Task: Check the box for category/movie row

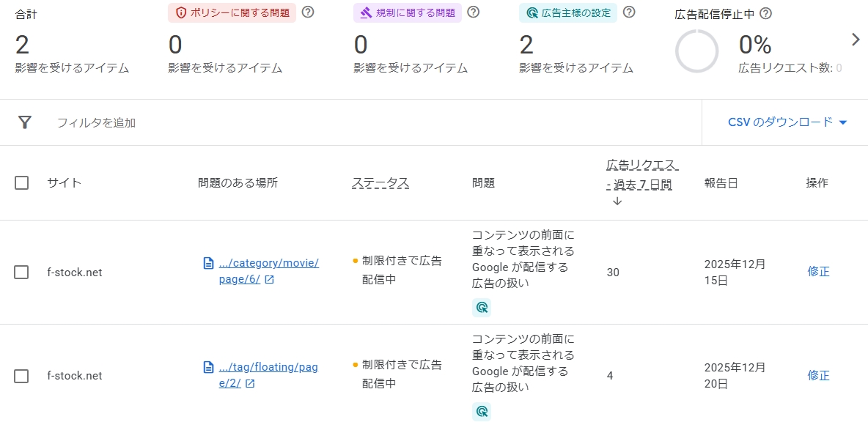Action: 22,273
